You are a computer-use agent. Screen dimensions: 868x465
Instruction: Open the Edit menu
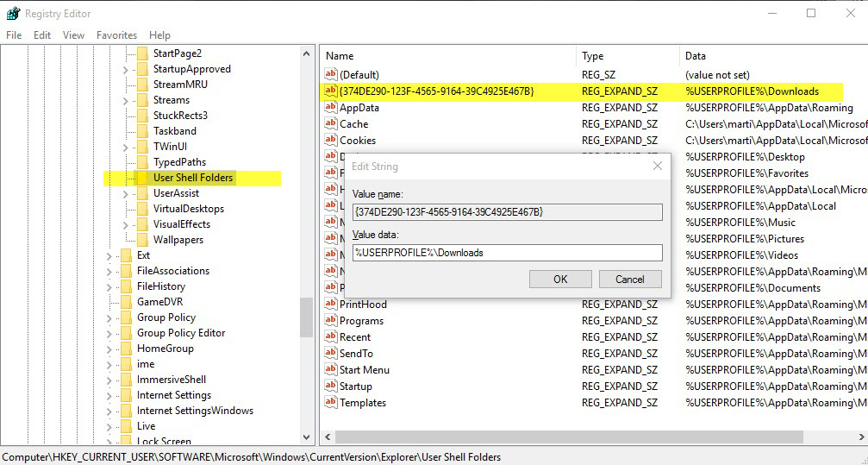(x=42, y=35)
